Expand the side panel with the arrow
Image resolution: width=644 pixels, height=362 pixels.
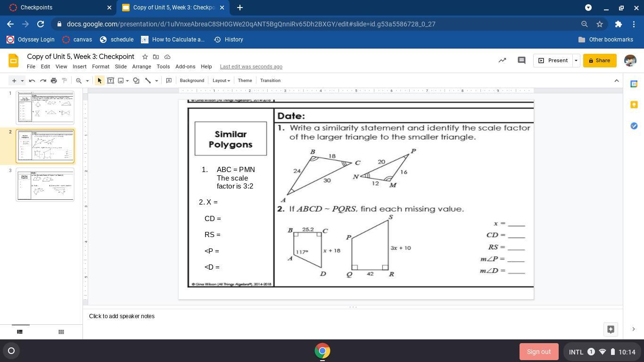[633, 329]
